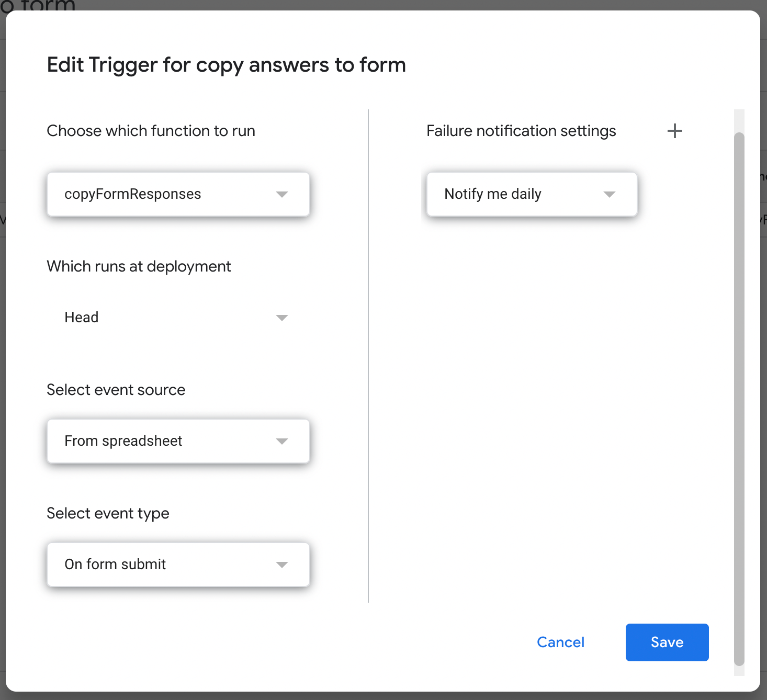Cancel the trigger edit
Viewport: 767px width, 700px height.
(x=560, y=642)
